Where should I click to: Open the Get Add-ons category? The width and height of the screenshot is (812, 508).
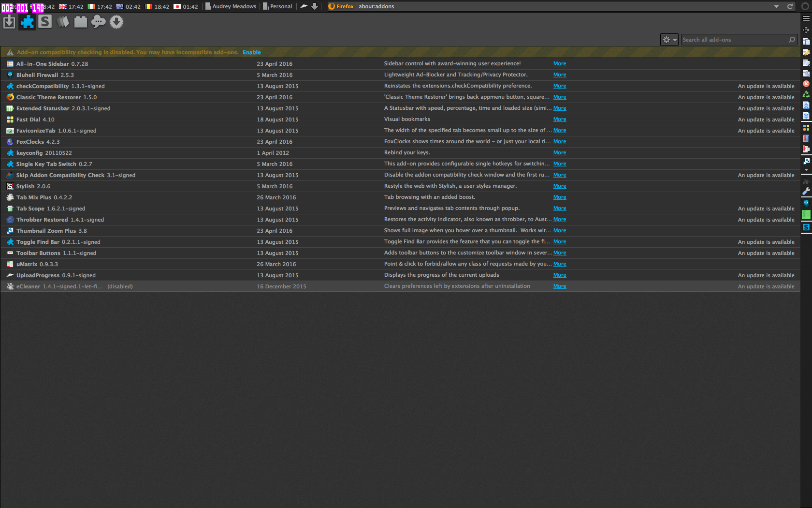(x=9, y=22)
